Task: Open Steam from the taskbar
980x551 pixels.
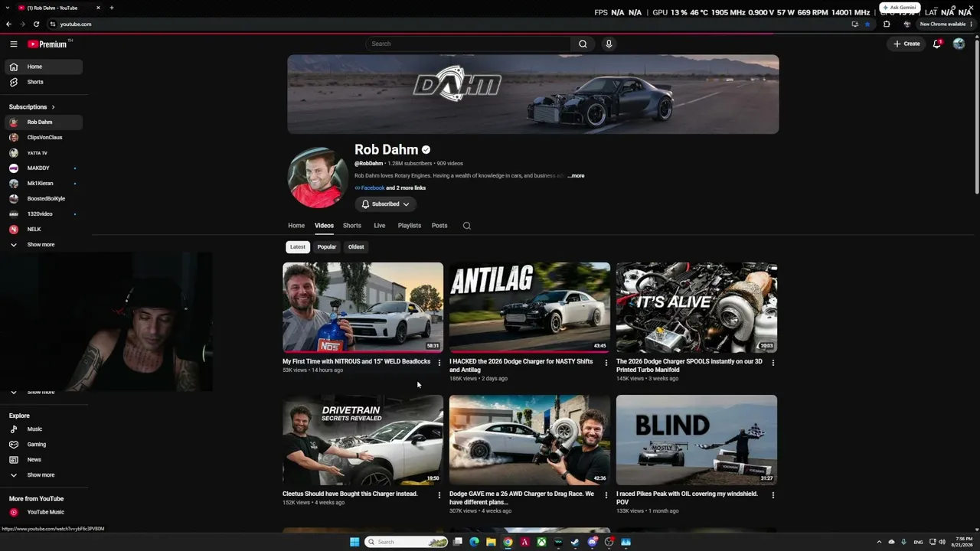Action: click(x=575, y=542)
